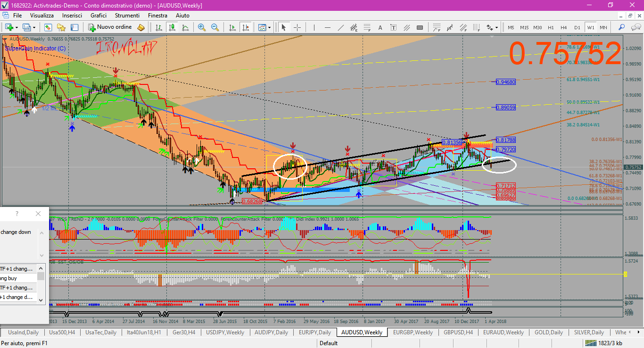Select the text label 'T' tool
644x348 pixels.
(x=394, y=27)
